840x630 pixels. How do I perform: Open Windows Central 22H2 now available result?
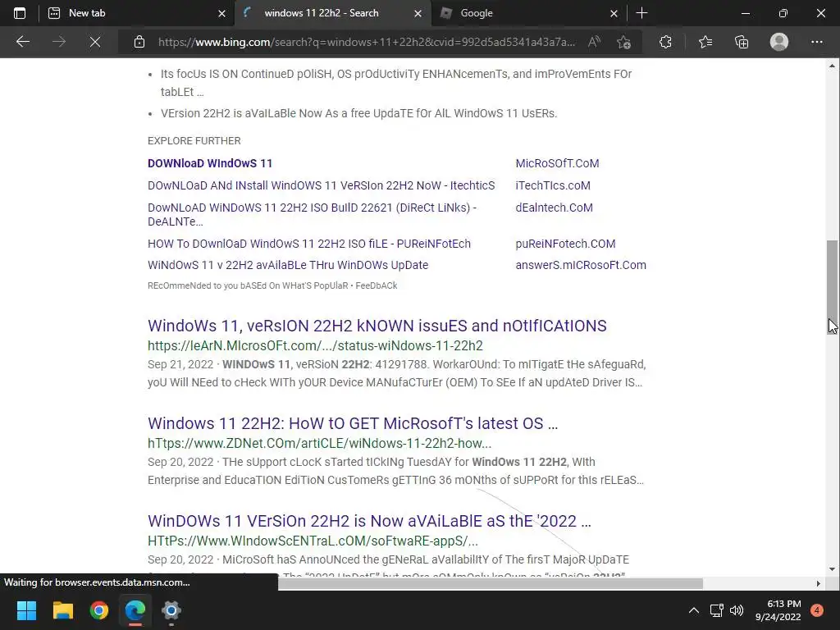[x=369, y=521]
